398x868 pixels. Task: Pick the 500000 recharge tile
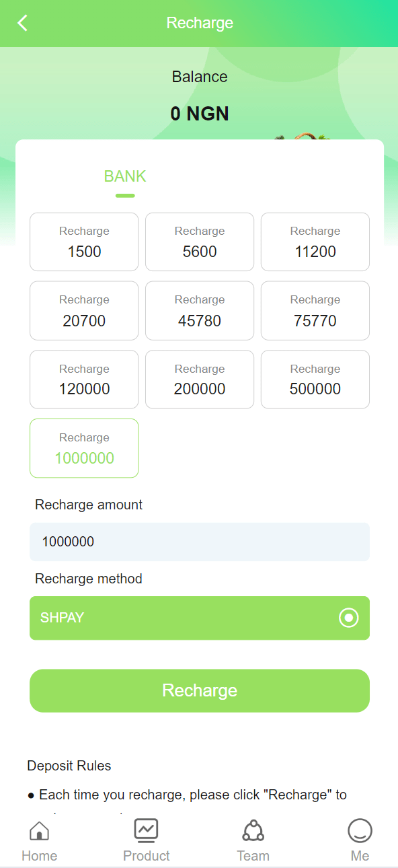315,379
